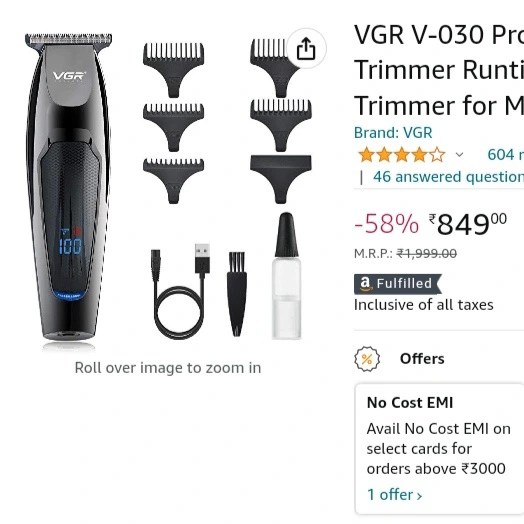Open the Brand: VGR link
This screenshot has width=524, height=524.
393,133
